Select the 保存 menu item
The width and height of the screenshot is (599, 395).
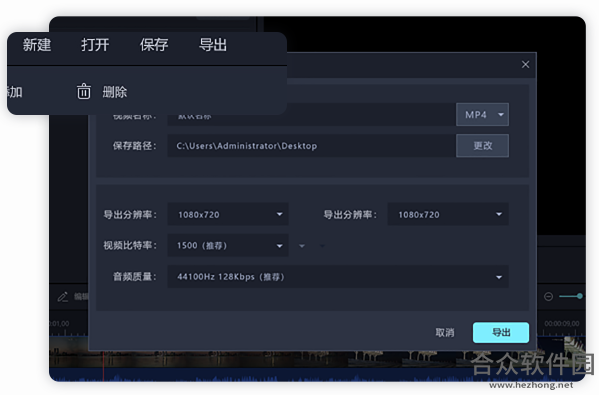[x=154, y=45]
